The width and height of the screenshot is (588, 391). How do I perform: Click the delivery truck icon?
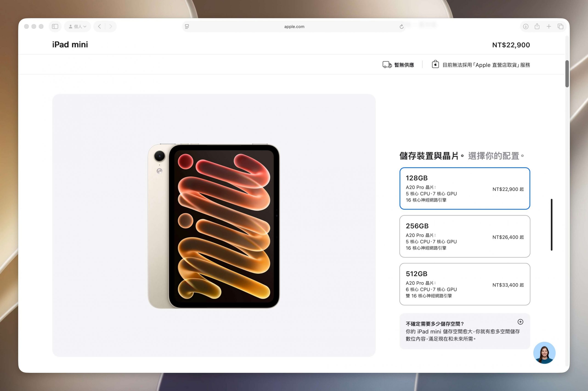[x=387, y=65]
